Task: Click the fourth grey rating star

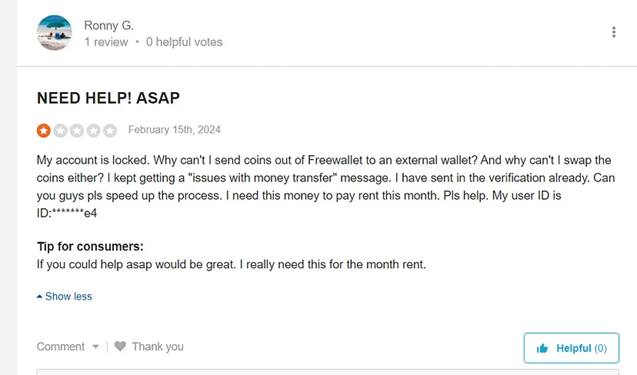Action: (x=93, y=130)
